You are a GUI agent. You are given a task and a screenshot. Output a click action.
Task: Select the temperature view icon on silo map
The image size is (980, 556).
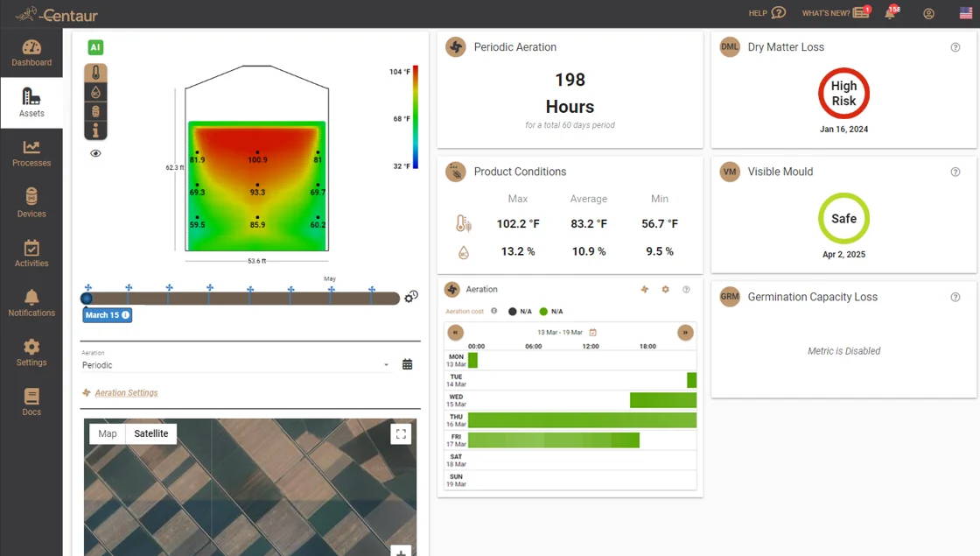96,71
